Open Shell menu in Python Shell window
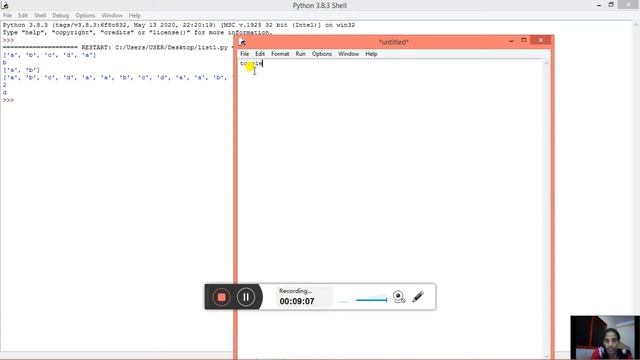The height and width of the screenshot is (360, 640). [40, 16]
